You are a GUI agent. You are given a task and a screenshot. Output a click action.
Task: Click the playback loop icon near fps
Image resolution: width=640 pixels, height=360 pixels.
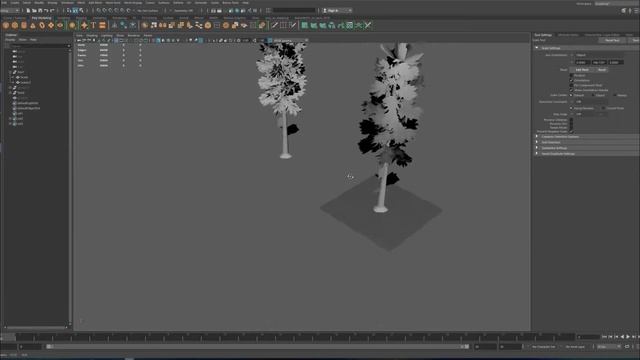pyautogui.click(x=628, y=347)
